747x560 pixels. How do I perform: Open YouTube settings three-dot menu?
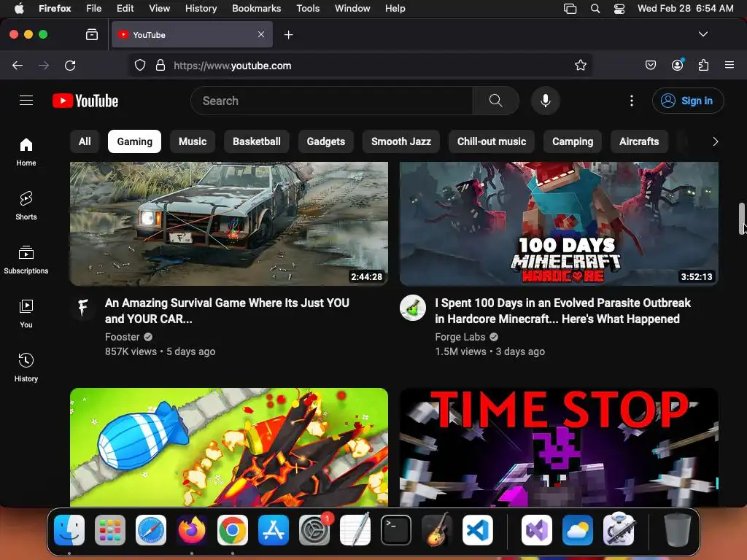[632, 101]
